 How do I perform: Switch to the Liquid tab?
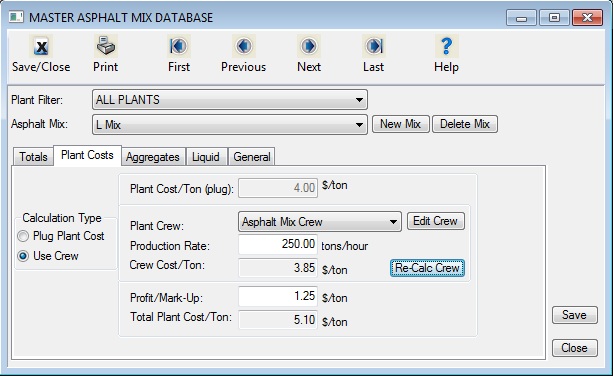click(x=206, y=157)
